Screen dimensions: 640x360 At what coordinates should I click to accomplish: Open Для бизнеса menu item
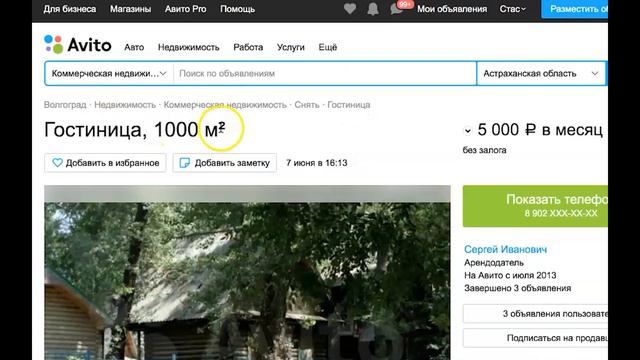tap(70, 9)
